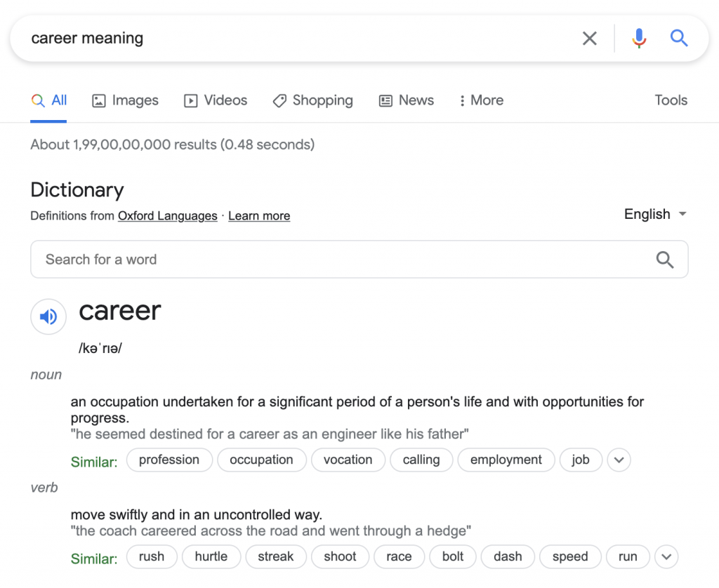The image size is (719, 588).
Task: Select the Videos search filter icon
Action: click(x=190, y=100)
